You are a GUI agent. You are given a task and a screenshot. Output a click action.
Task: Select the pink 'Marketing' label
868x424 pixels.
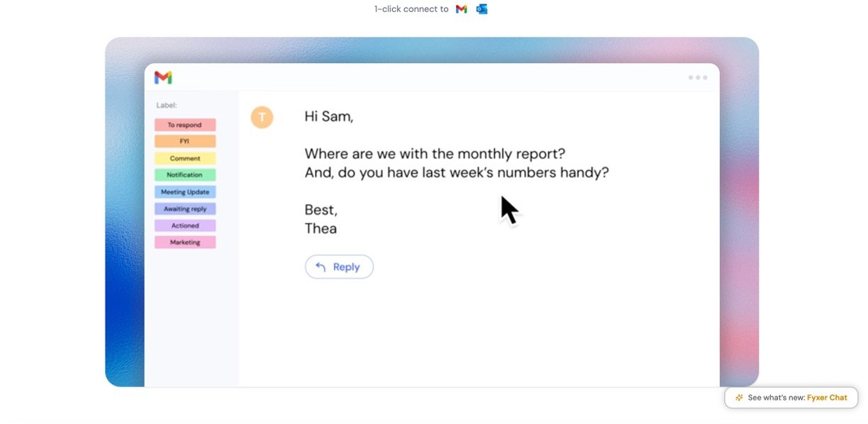(184, 242)
